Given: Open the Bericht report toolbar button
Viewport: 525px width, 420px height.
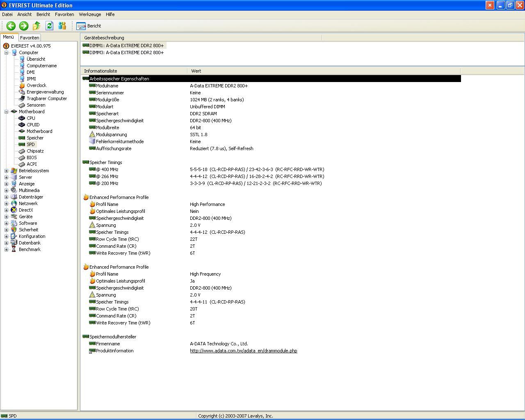Looking at the screenshot, I should [89, 26].
